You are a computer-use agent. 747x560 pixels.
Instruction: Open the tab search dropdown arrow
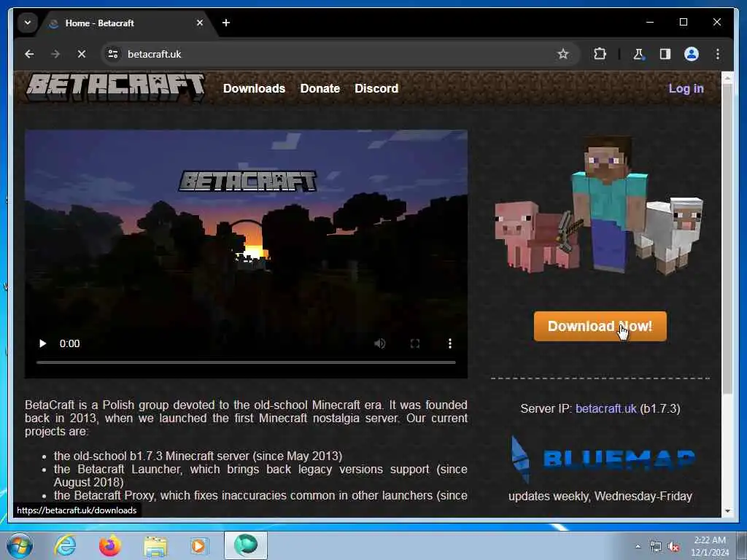[x=28, y=23]
